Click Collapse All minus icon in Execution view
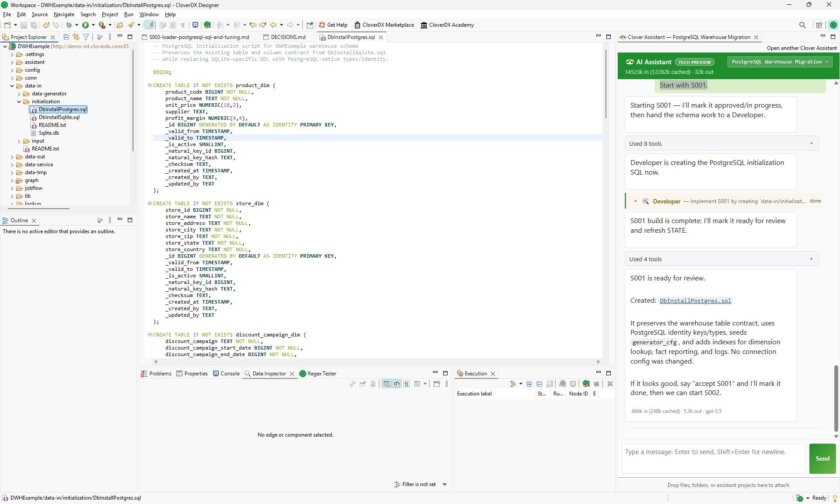Screen dimensions: 840x504 click(x=539, y=384)
